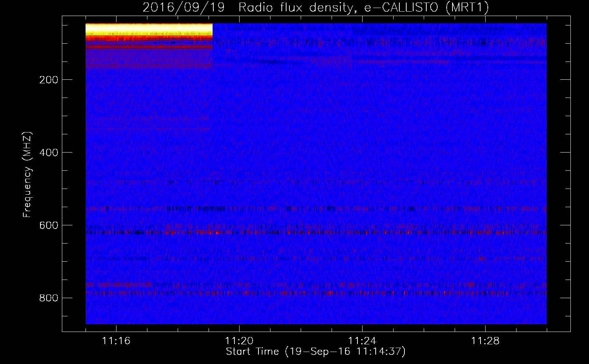Screen dimensions: 589x364
Task: Click the '600' frequency tick label
Action: coord(49,225)
